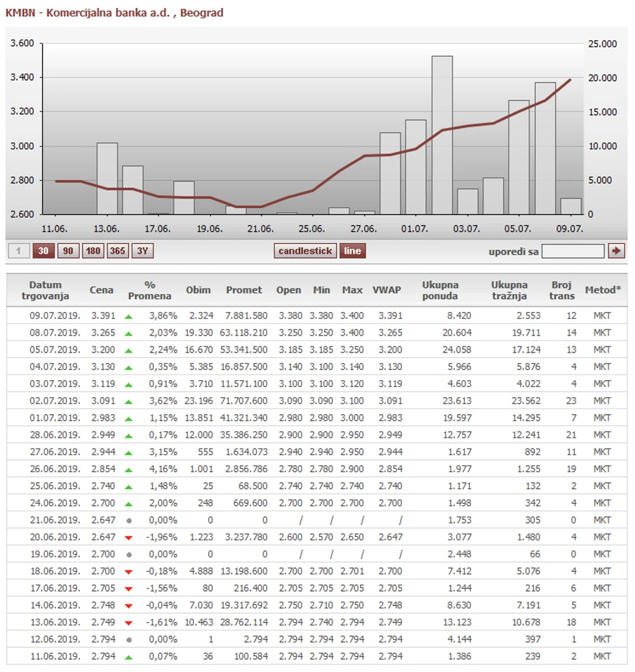Click the gray dot for 21.06.2019.
The image size is (635, 672).
129,521
